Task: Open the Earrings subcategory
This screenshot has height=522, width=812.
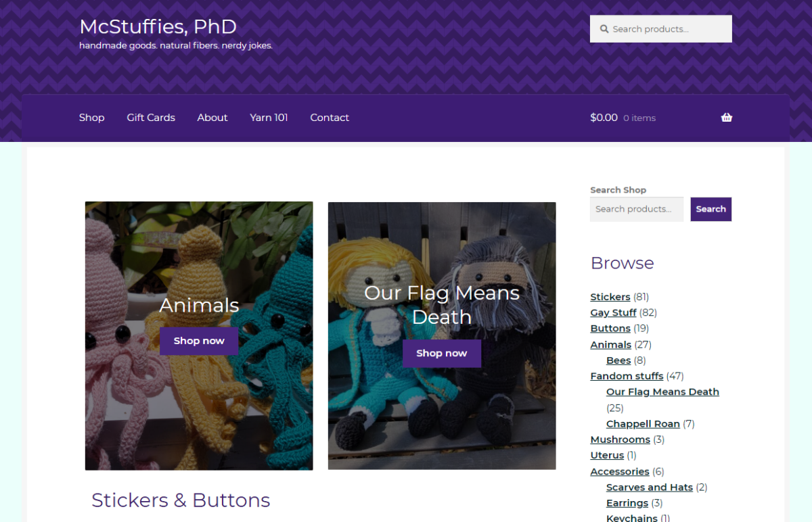Action: [x=627, y=503]
